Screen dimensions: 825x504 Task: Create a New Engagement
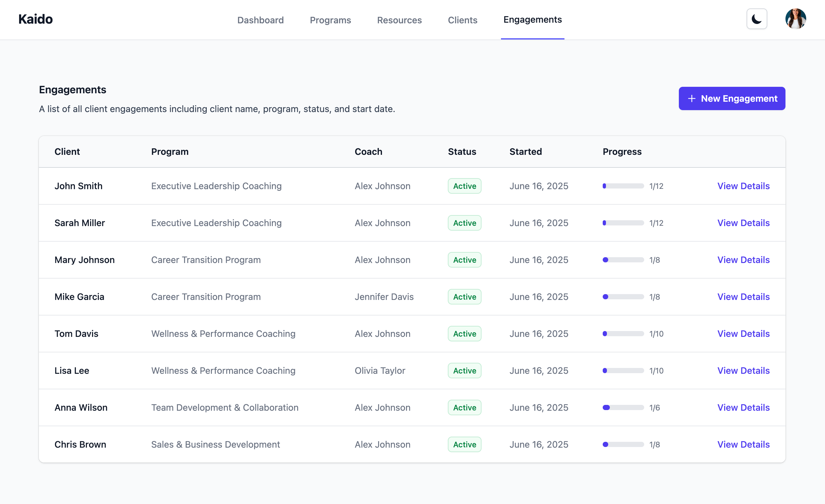click(x=732, y=98)
